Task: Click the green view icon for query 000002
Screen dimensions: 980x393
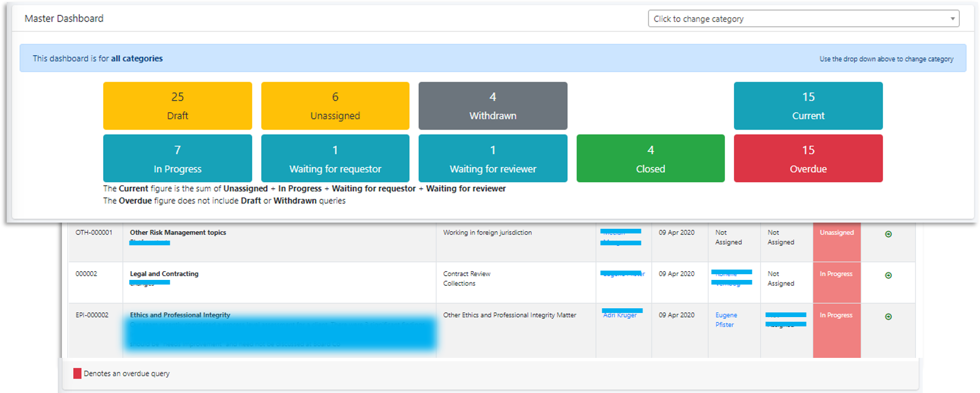Action: pos(888,275)
